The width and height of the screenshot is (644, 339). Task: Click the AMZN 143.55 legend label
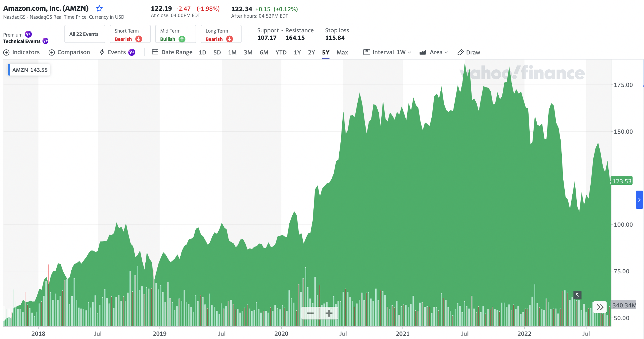29,70
